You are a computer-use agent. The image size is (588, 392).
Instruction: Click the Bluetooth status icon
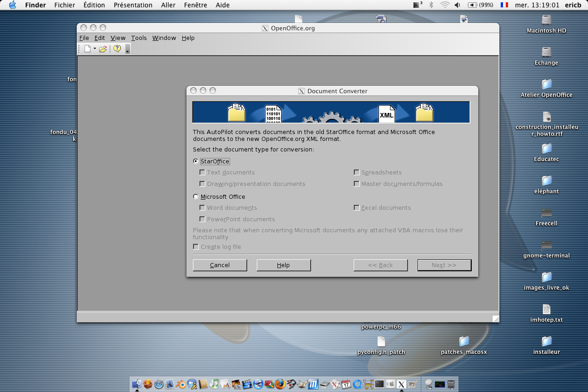point(431,5)
